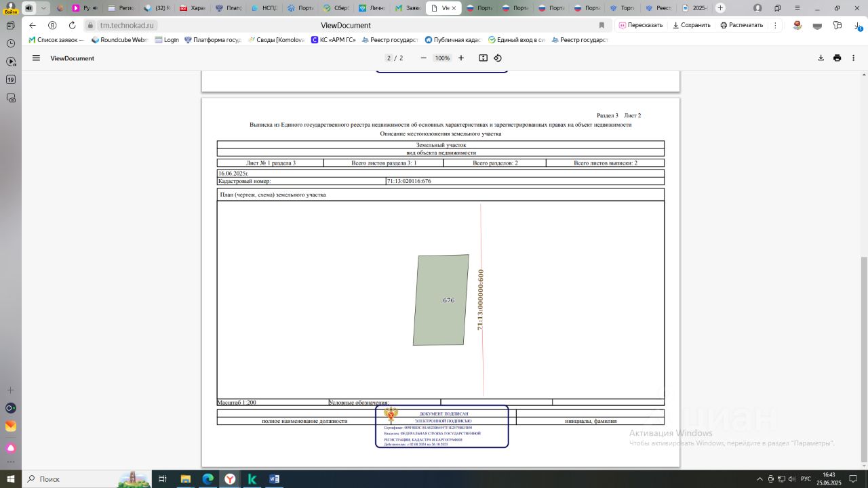Click the Распечатать button
This screenshot has height=488, width=868.
tap(742, 25)
